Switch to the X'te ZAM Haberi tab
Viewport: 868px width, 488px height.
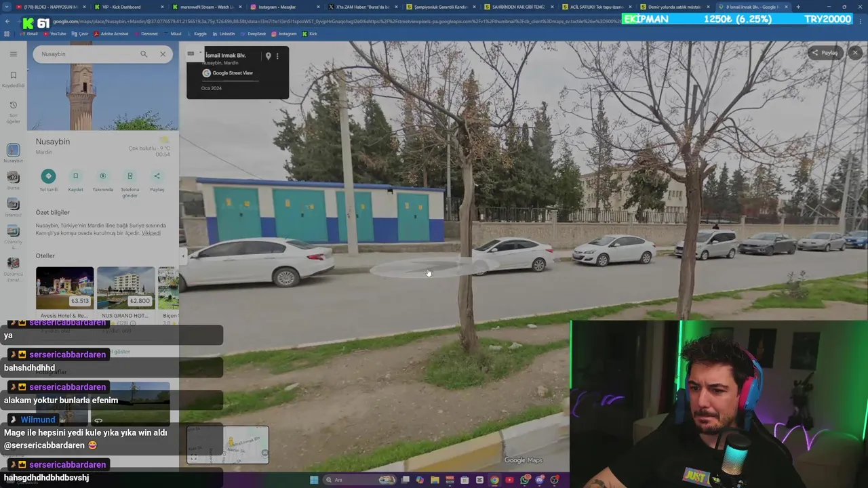(362, 7)
